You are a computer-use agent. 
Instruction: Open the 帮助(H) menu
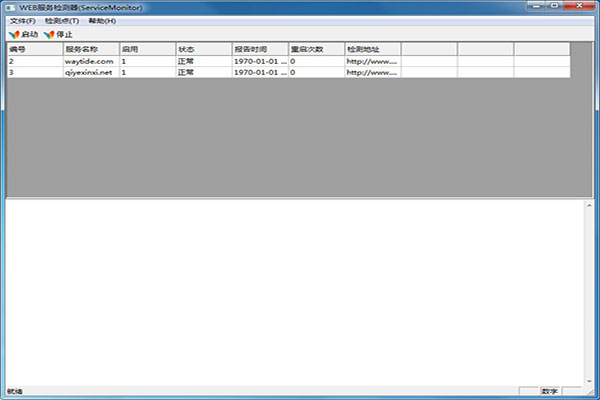point(101,20)
